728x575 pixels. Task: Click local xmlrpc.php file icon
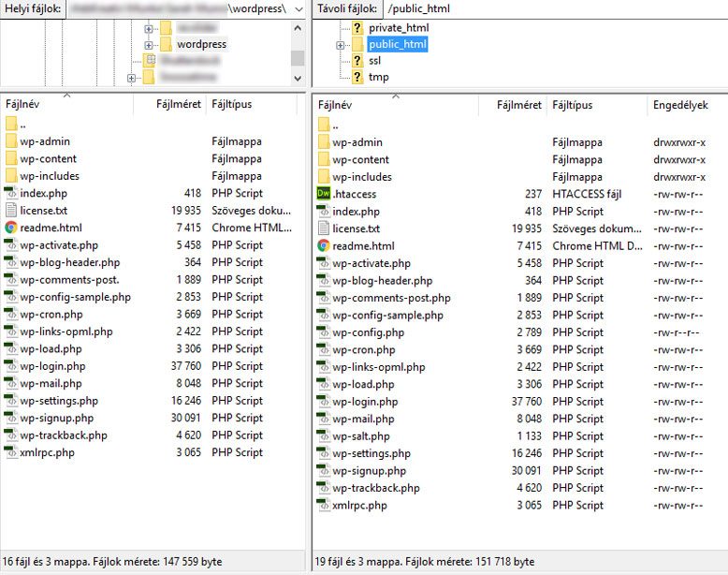[x=10, y=451]
